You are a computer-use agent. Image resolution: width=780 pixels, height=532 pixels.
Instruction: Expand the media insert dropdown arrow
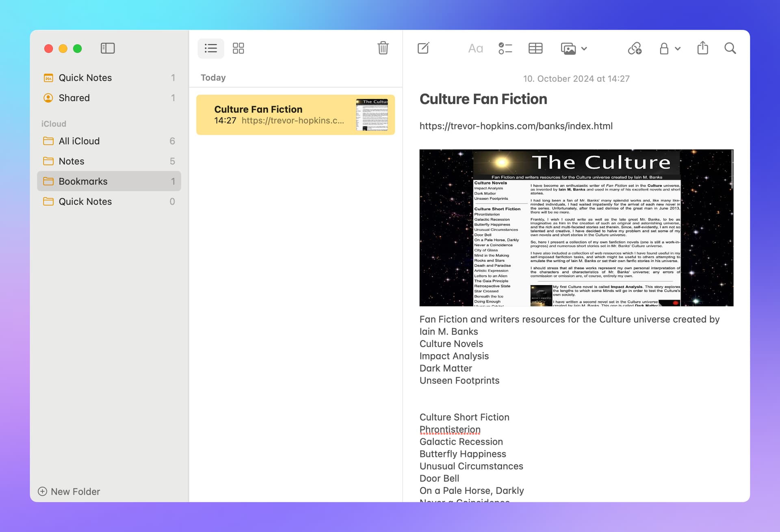[x=584, y=49]
